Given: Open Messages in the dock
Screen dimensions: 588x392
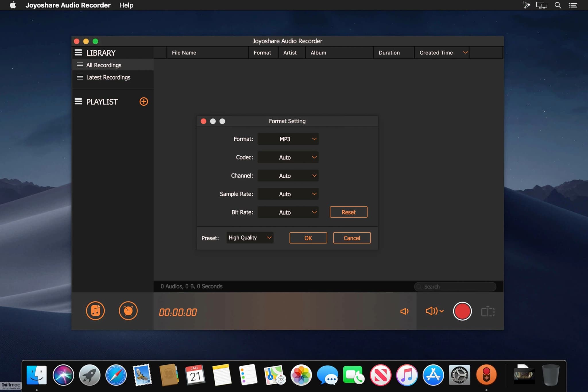Looking at the screenshot, I should tap(328, 375).
